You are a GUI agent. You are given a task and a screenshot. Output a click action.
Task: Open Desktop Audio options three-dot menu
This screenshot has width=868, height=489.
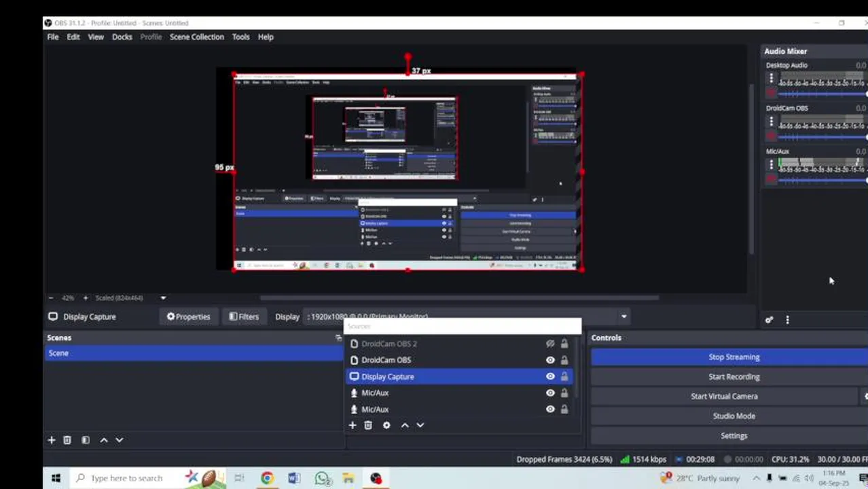771,79
